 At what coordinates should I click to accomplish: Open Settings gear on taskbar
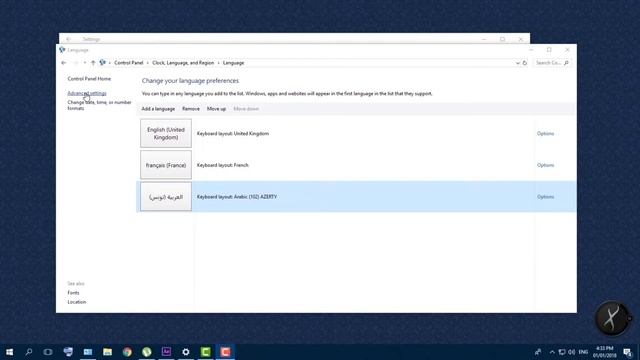click(186, 352)
